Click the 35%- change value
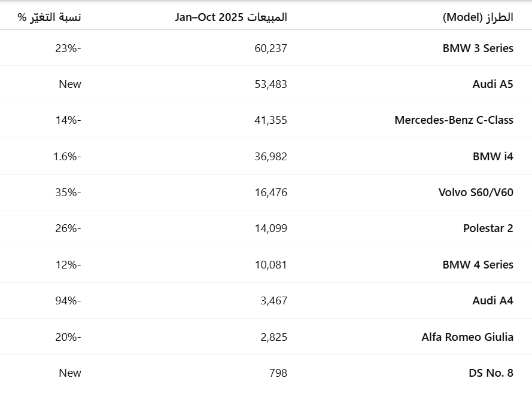The image size is (532, 418). [x=68, y=193]
